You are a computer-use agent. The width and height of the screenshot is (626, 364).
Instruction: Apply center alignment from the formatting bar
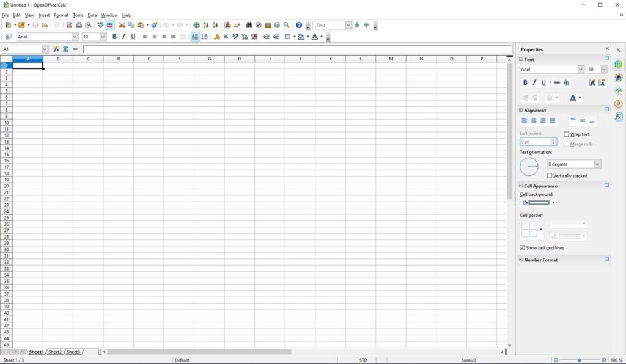point(155,37)
